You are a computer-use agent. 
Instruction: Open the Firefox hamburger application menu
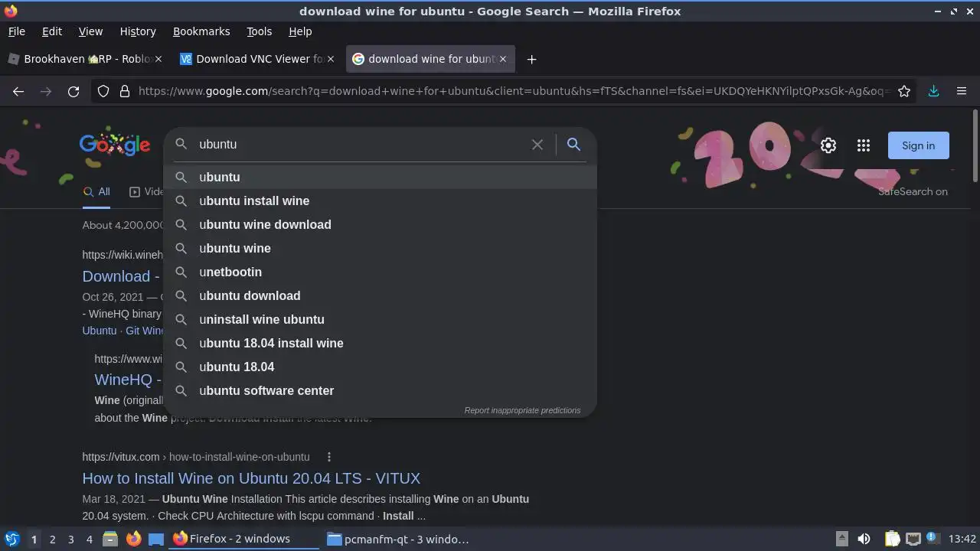point(962,91)
